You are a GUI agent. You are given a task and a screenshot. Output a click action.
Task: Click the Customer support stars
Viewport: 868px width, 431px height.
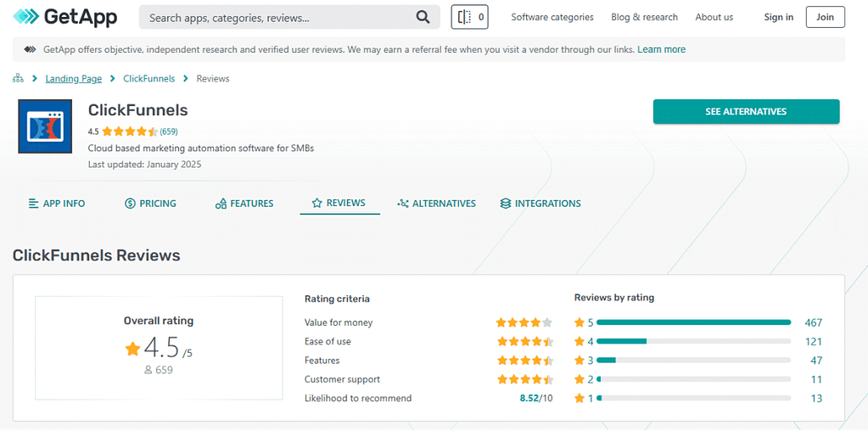(x=524, y=379)
